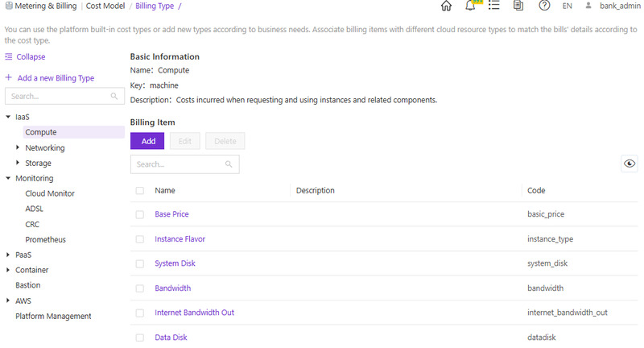Click the Description column header
Viewport: 644px width, 348px height.
(x=315, y=190)
